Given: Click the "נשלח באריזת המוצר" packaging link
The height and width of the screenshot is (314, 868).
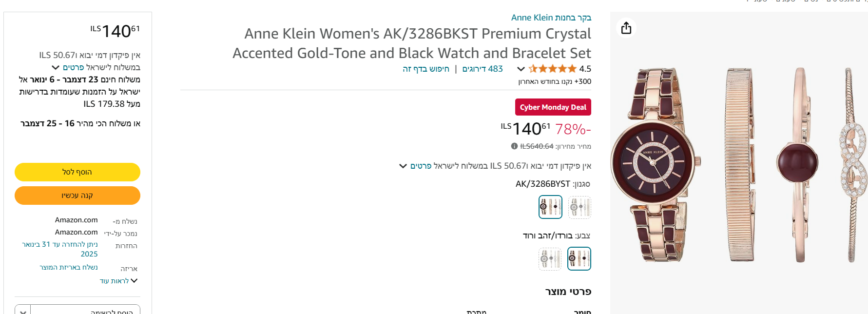Looking at the screenshot, I should (x=69, y=267).
